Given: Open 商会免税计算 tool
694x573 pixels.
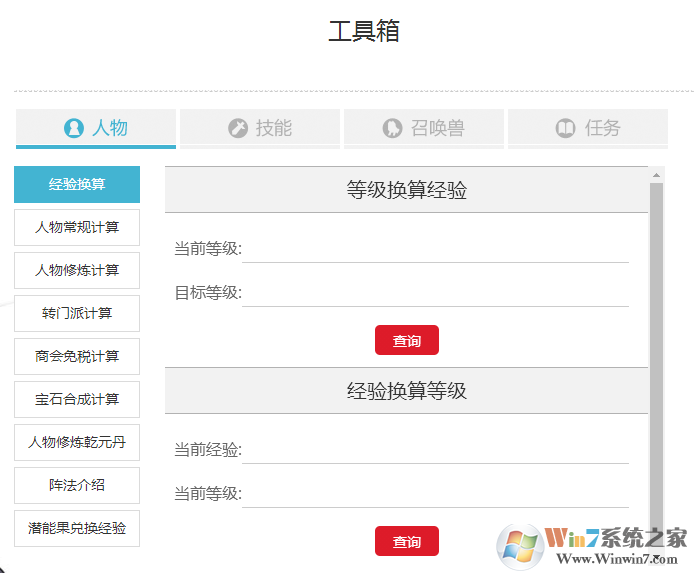Looking at the screenshot, I should pyautogui.click(x=77, y=356).
